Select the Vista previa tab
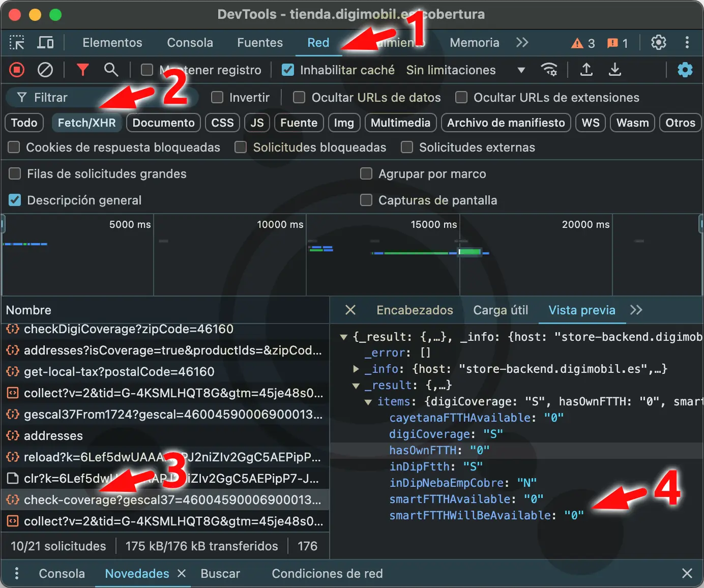 coord(582,310)
